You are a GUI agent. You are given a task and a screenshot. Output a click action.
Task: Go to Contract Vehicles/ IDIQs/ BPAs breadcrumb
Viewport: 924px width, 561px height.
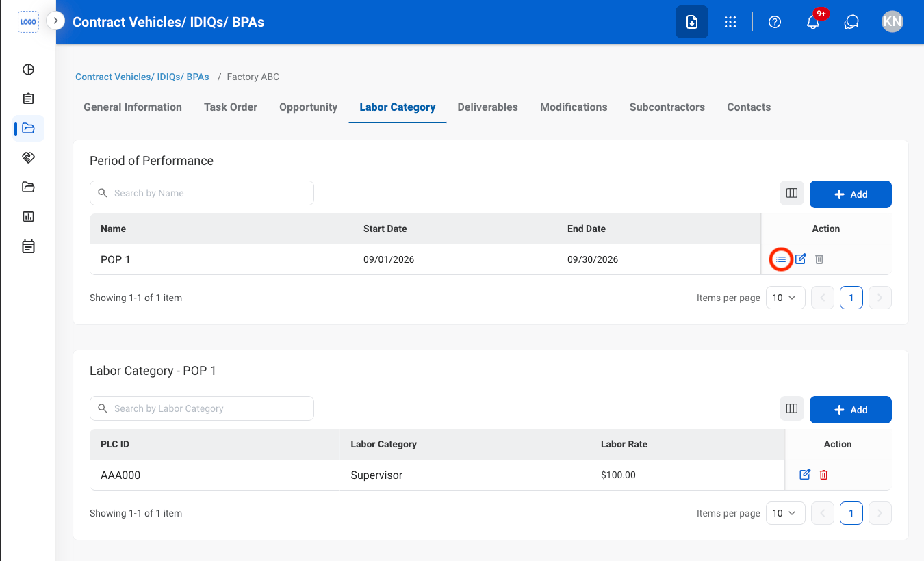pos(142,77)
